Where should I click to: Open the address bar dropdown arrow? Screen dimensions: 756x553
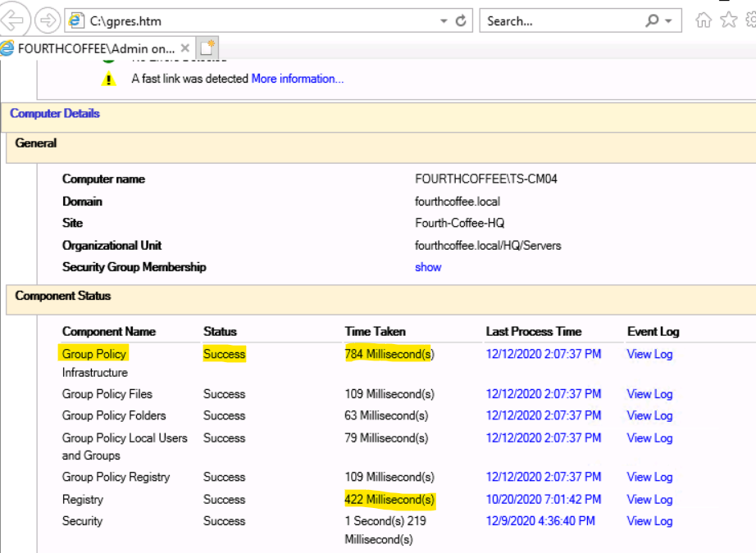[444, 20]
